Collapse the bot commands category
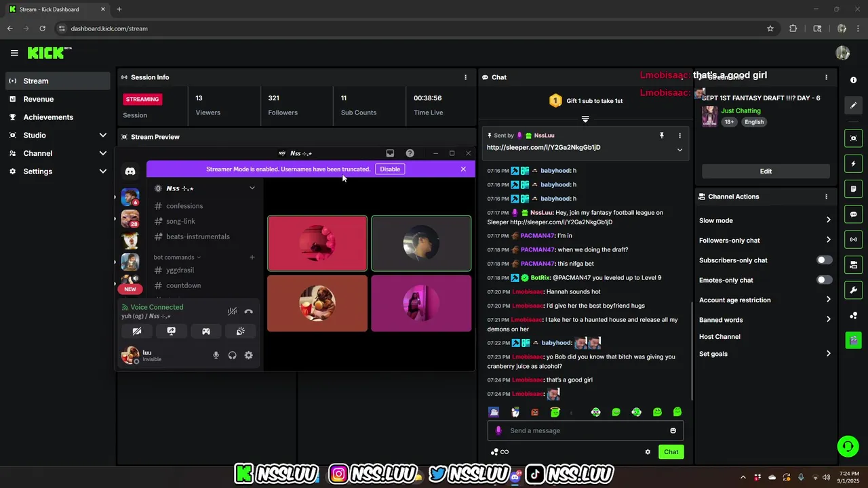The height and width of the screenshot is (488, 868). tap(177, 257)
